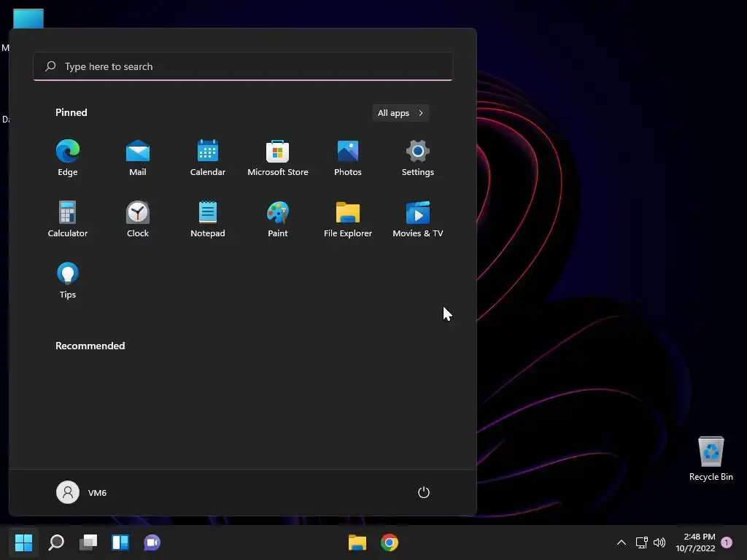This screenshot has width=747, height=560.
Task: Open the VM6 user account menu
Action: pyautogui.click(x=82, y=492)
